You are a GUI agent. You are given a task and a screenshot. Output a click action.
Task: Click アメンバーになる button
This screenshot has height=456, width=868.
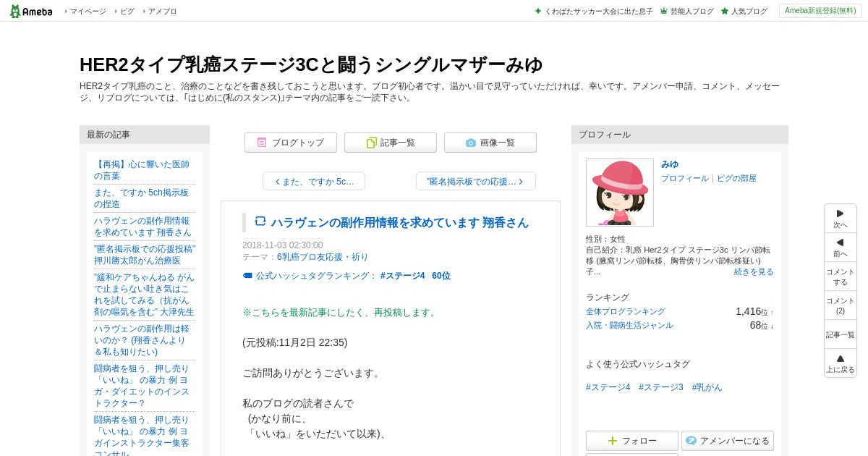pos(728,441)
